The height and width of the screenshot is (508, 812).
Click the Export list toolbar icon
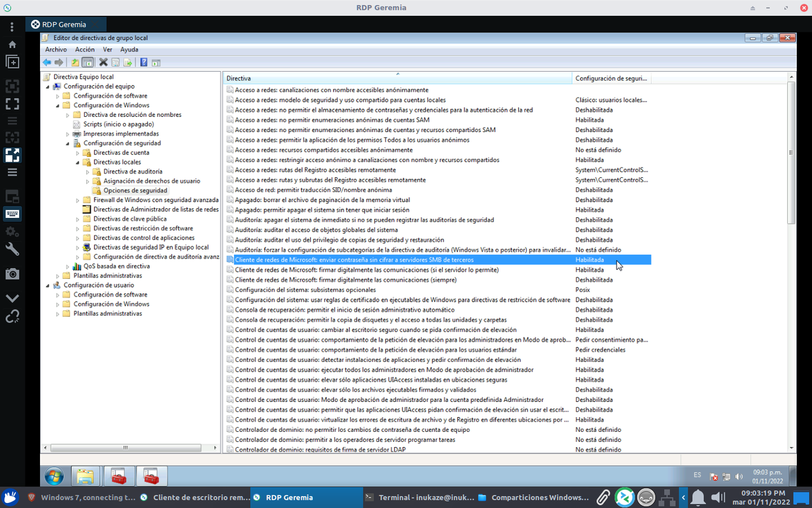(128, 62)
